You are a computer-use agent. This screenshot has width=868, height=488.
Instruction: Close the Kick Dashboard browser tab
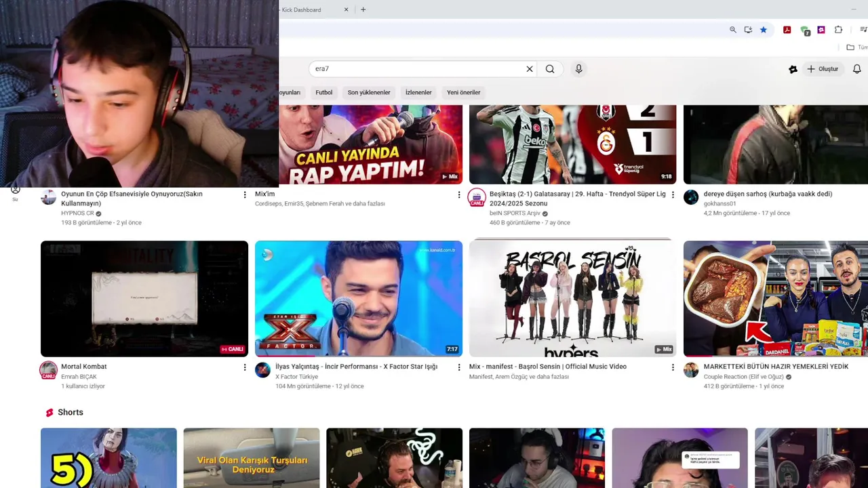pos(346,9)
